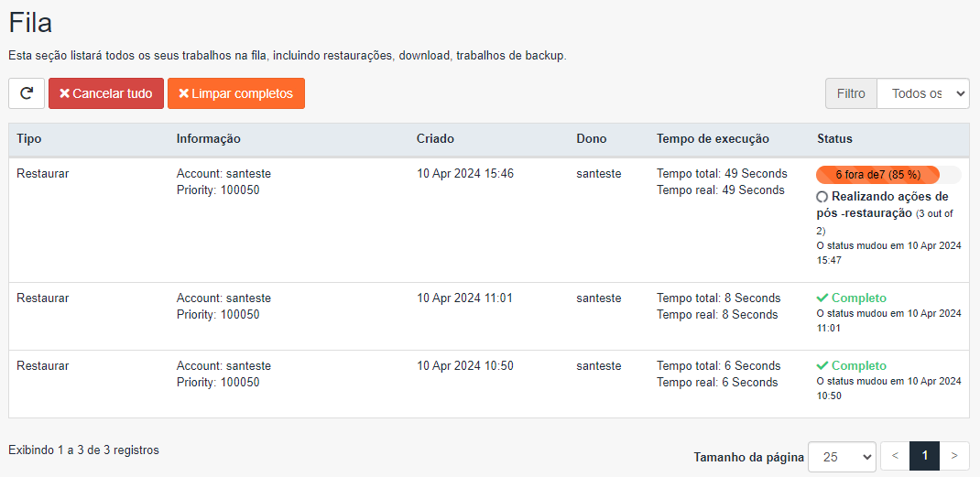Screen dimensions: 980x477
Task: Sort by the Status column header
Action: (x=834, y=139)
